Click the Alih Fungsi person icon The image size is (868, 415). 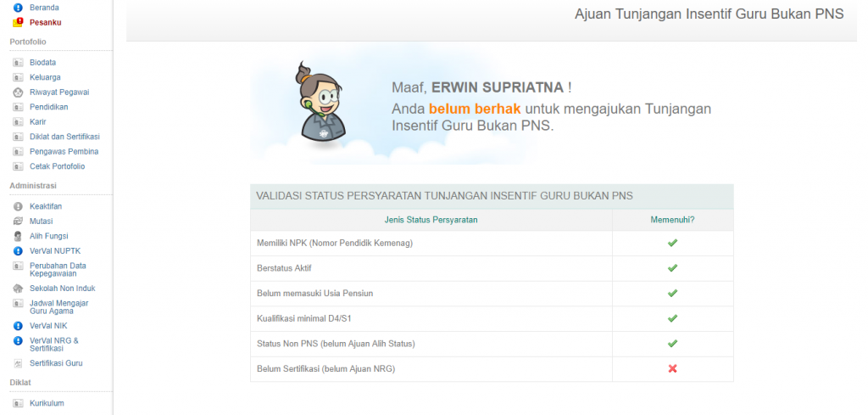tap(18, 236)
